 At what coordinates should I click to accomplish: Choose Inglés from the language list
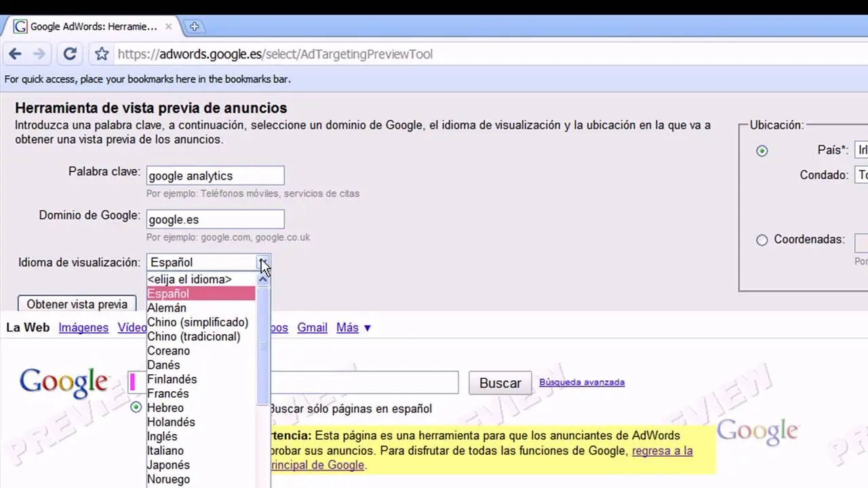point(201,436)
